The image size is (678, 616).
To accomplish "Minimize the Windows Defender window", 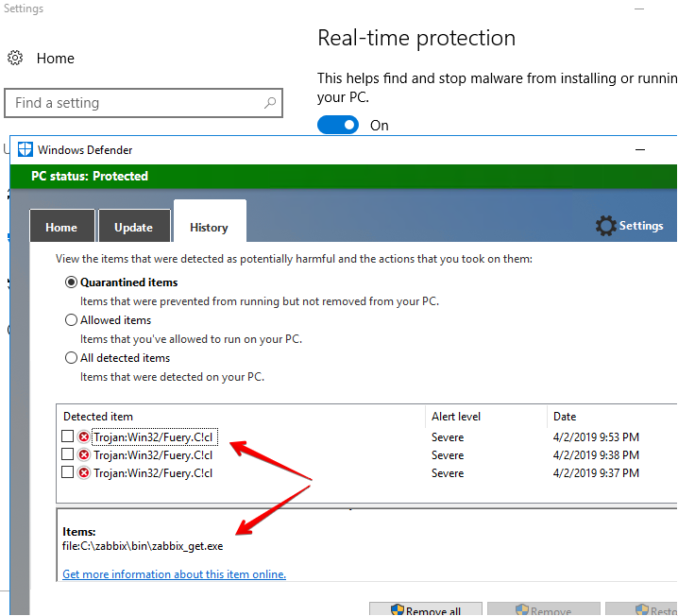I will point(640,149).
